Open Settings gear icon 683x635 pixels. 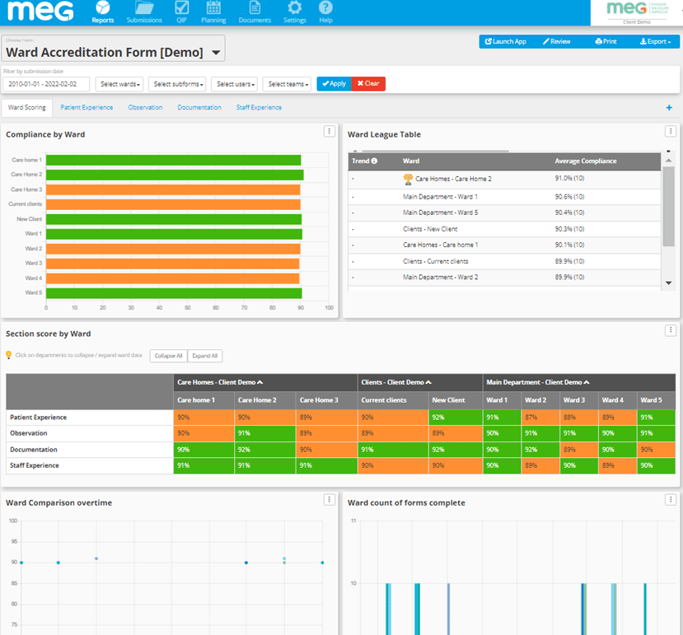tap(295, 7)
